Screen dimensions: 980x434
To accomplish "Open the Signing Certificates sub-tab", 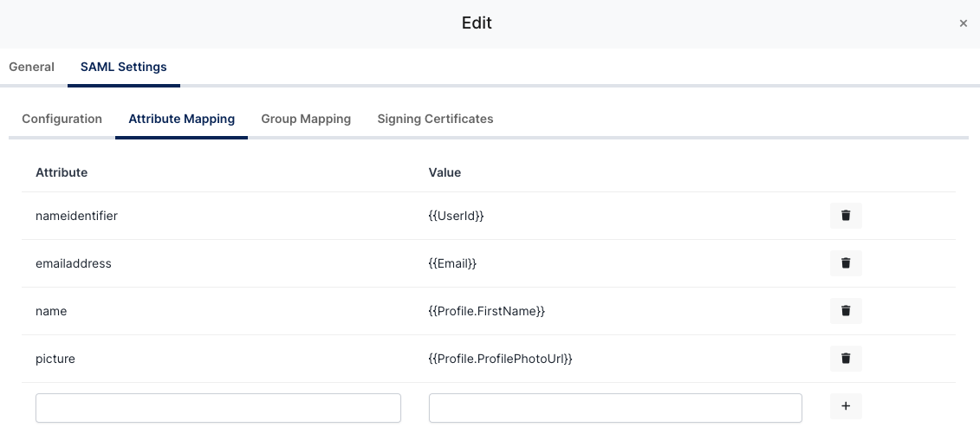I will tap(435, 119).
